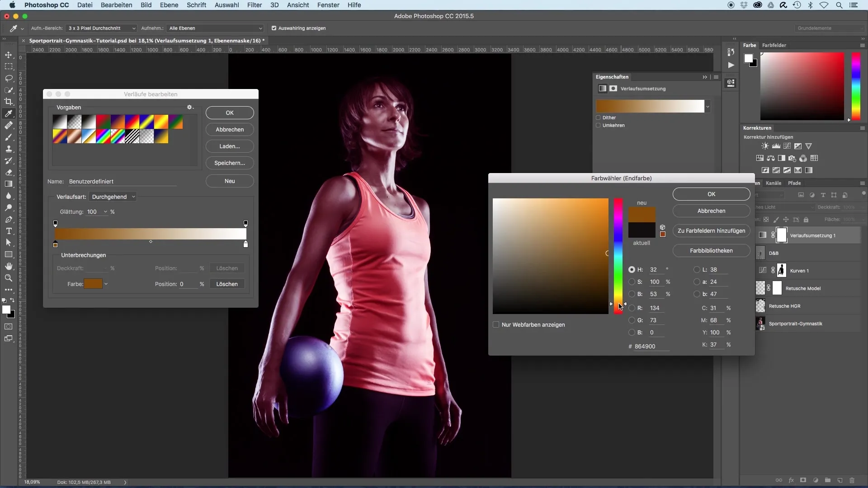Select the a channel radio button

point(697,282)
